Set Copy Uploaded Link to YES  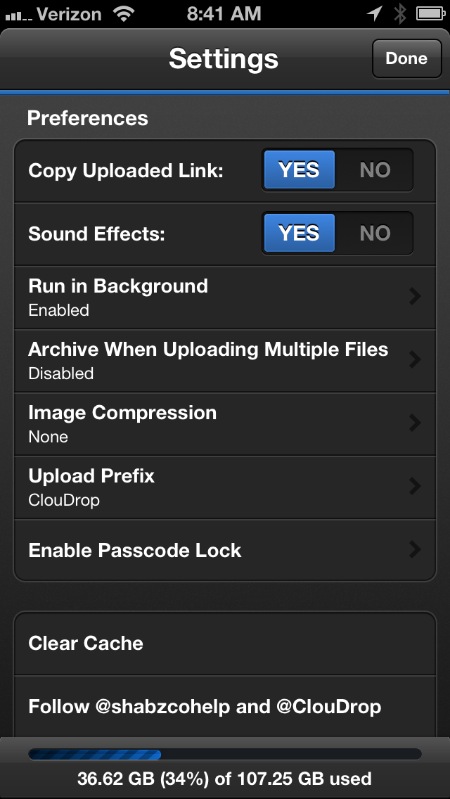click(x=299, y=170)
